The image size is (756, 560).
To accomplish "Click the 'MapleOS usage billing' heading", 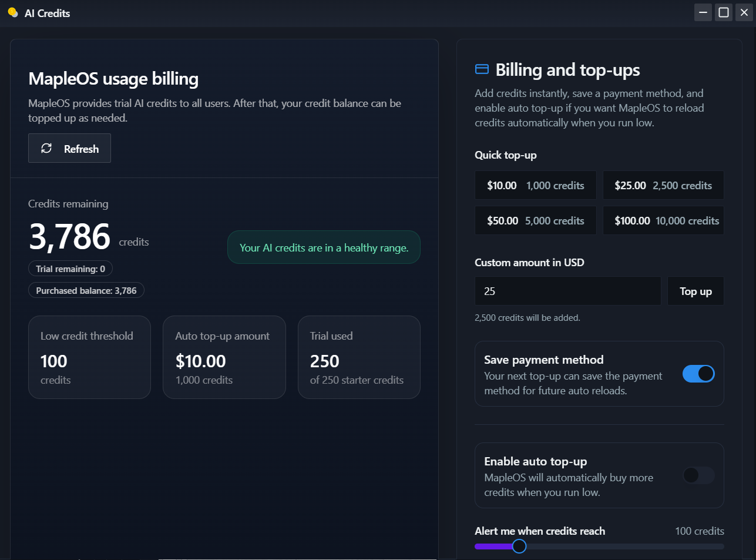I will (x=113, y=79).
